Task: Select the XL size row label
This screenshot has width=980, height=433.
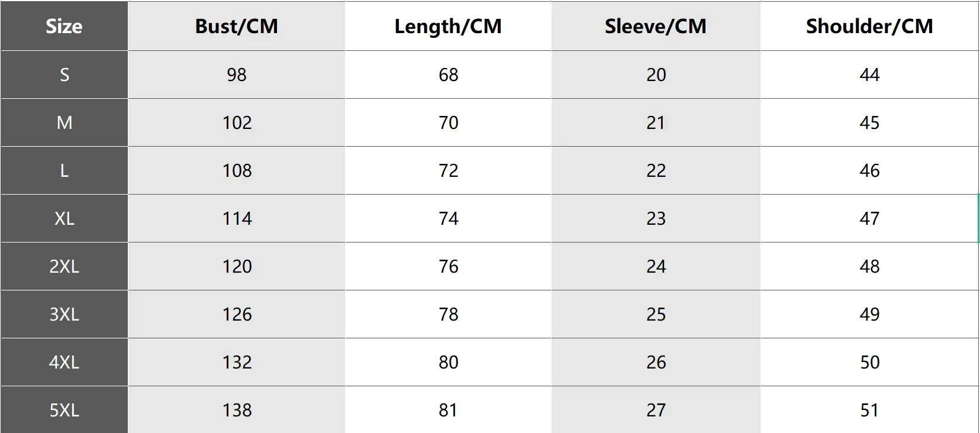Action: pos(64,218)
